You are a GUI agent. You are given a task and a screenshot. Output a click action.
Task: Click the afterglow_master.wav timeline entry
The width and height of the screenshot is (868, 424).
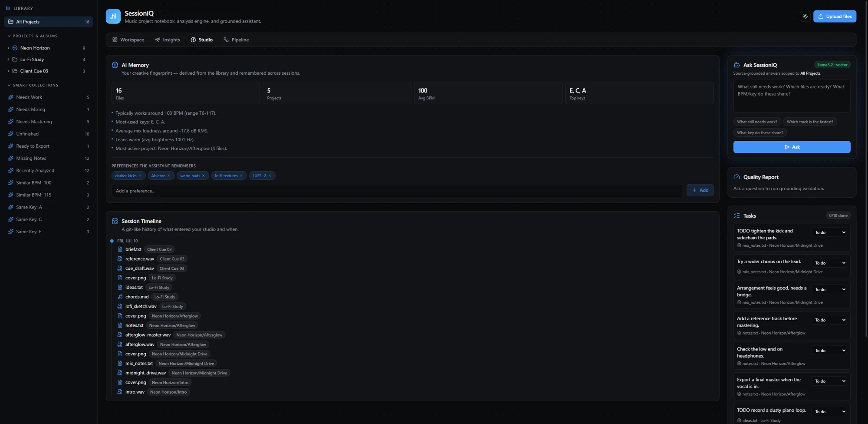pyautogui.click(x=148, y=335)
